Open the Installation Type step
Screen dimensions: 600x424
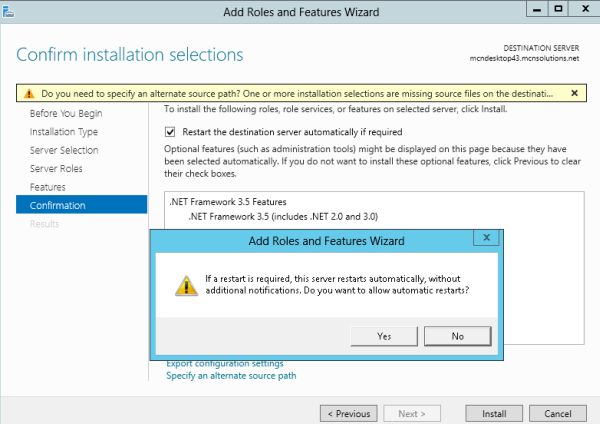(64, 132)
